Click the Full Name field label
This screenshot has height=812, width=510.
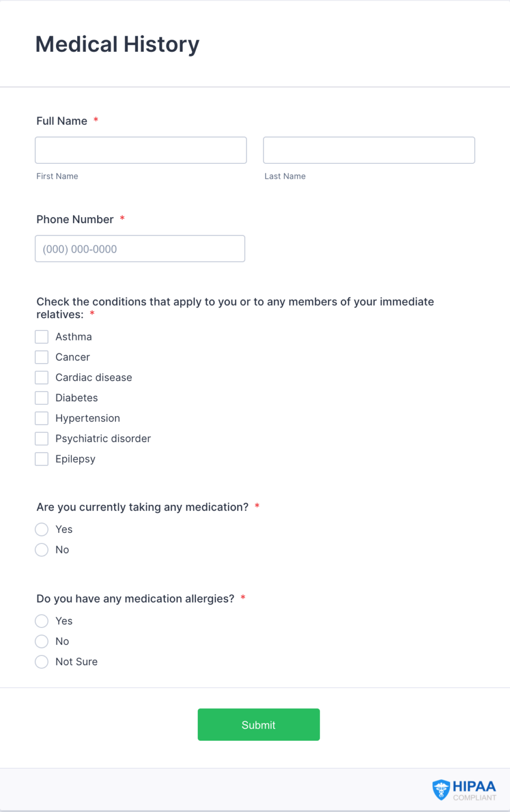point(62,121)
